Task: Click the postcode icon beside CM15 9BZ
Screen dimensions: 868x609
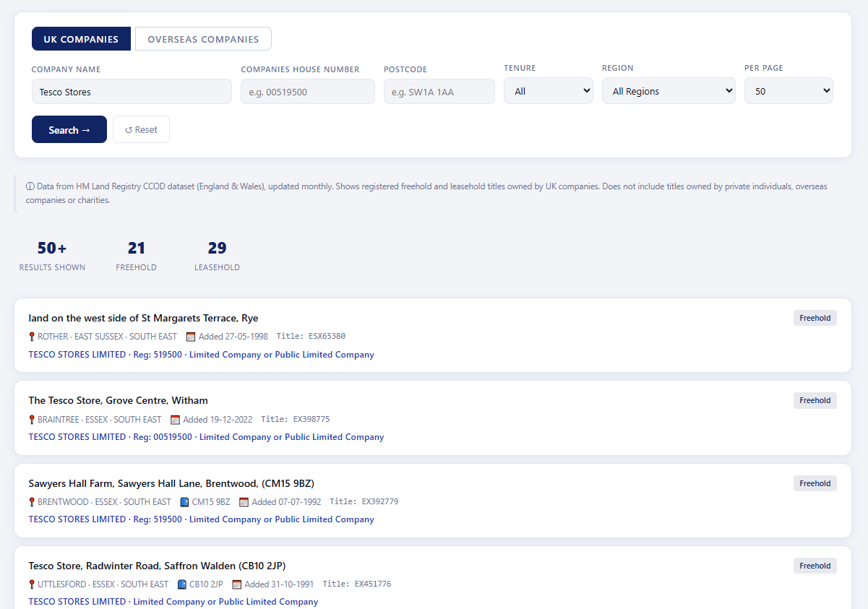Action: tap(184, 502)
